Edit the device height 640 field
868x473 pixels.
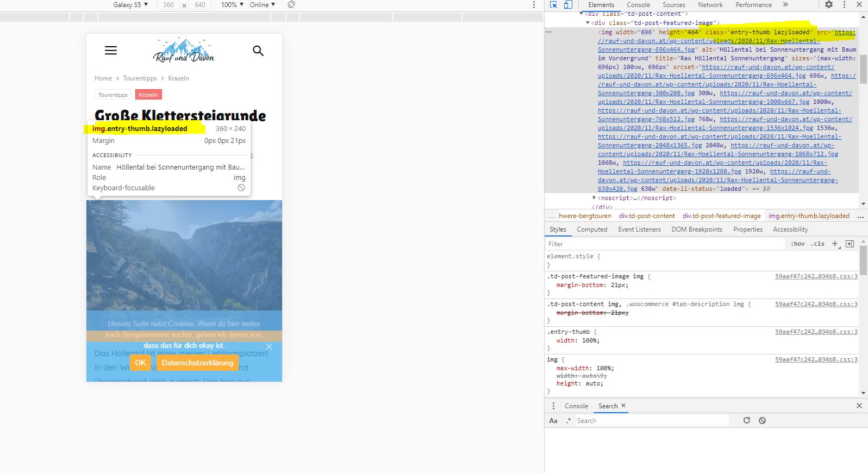[x=200, y=4]
